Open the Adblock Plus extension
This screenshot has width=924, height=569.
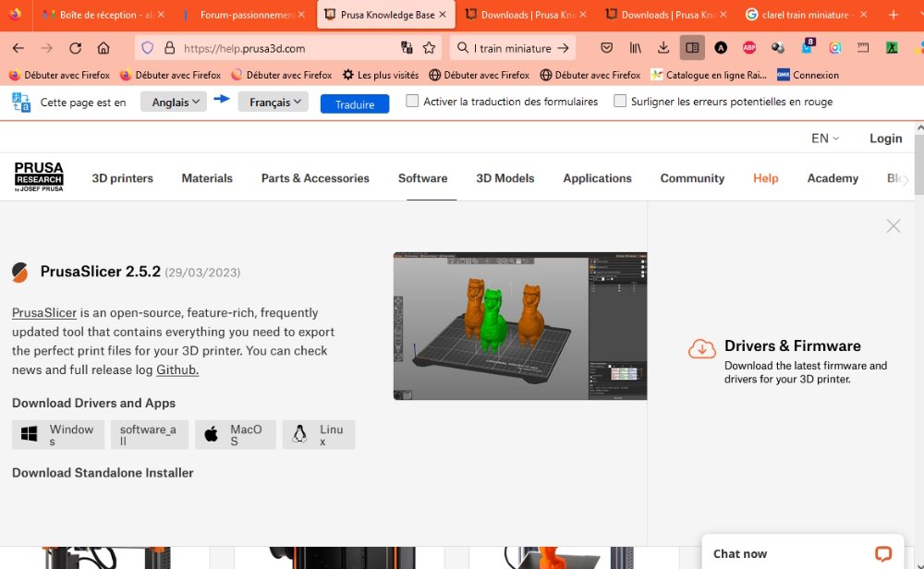749,48
